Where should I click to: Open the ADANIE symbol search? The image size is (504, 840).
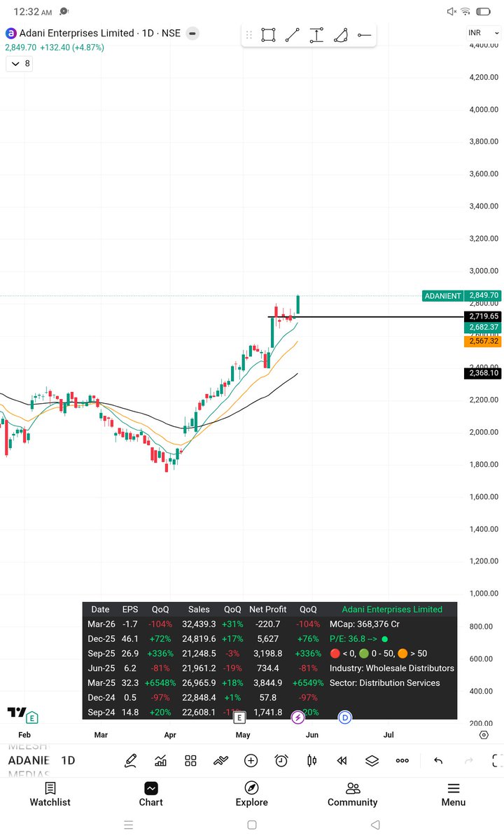click(x=29, y=760)
